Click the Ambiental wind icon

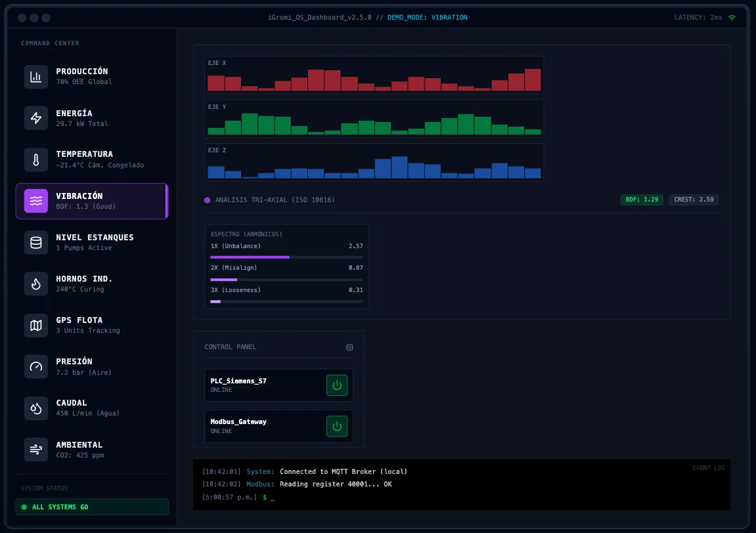click(x=36, y=450)
